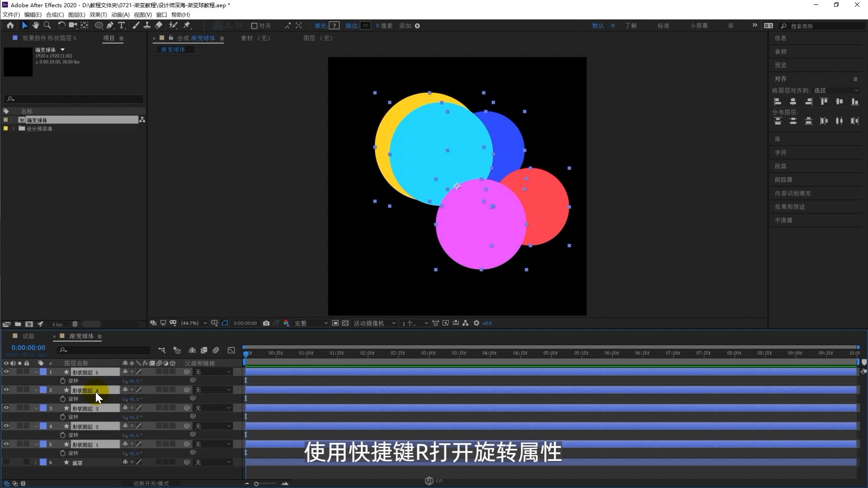Click the Add shape attribute button

[x=417, y=26]
